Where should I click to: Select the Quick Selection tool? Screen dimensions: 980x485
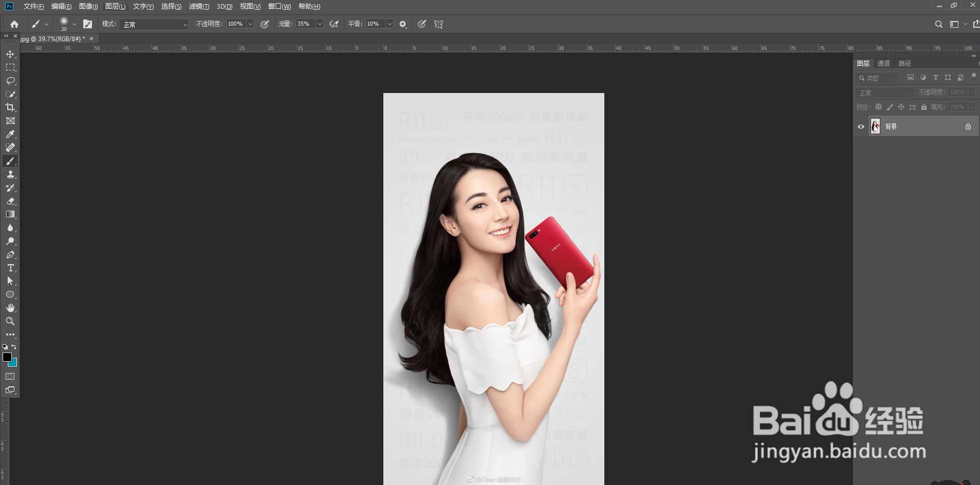pos(10,94)
